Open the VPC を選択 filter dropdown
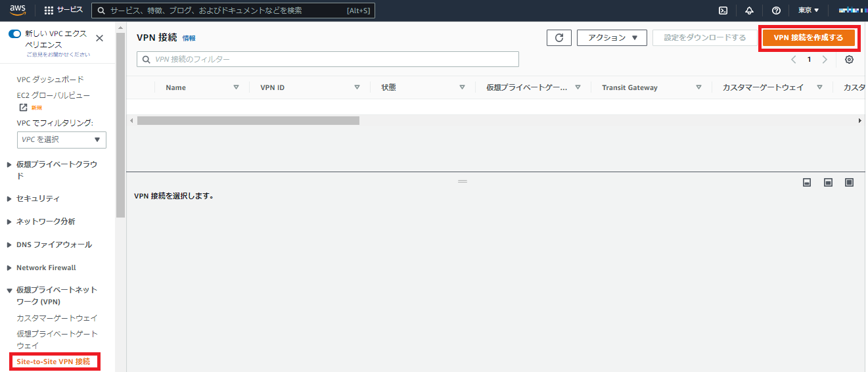The width and height of the screenshot is (868, 372). (x=61, y=139)
